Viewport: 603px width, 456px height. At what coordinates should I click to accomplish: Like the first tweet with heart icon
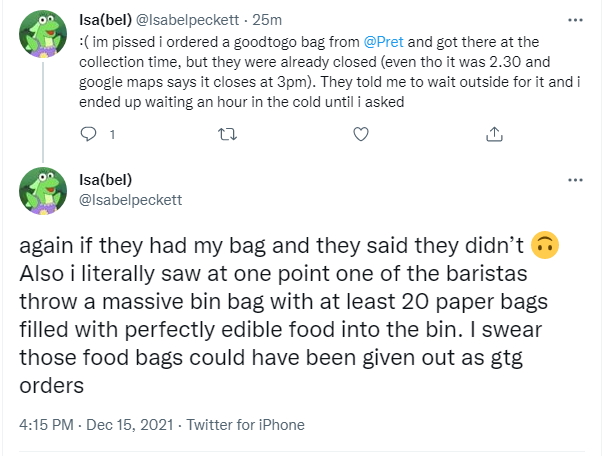(362, 134)
